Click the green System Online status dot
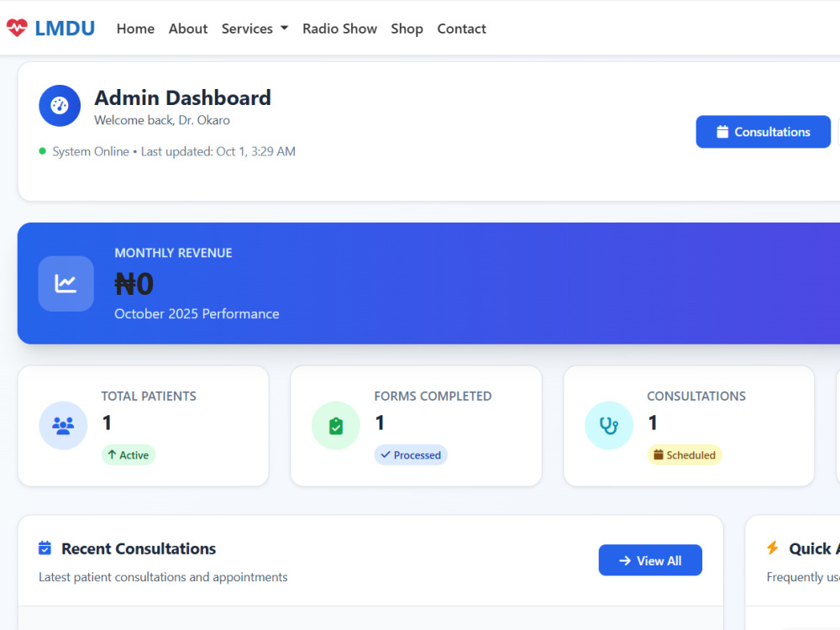The image size is (840, 630). 42,151
